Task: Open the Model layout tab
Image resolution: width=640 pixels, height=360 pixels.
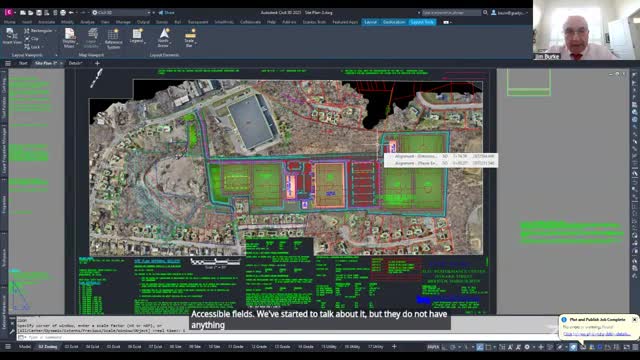Action: (x=24, y=347)
